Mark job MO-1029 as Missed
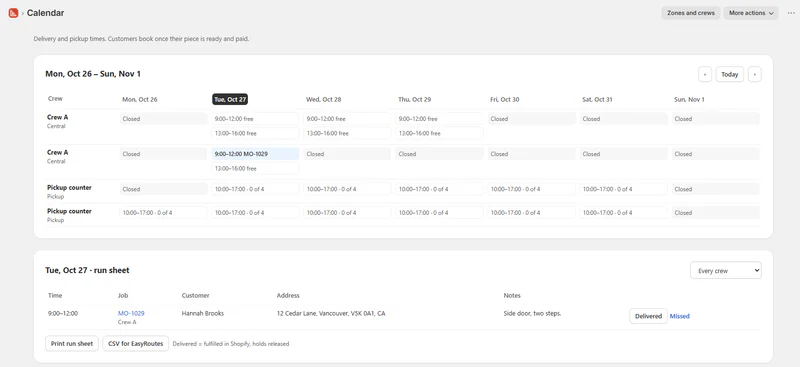The width and height of the screenshot is (800, 367). (x=680, y=316)
